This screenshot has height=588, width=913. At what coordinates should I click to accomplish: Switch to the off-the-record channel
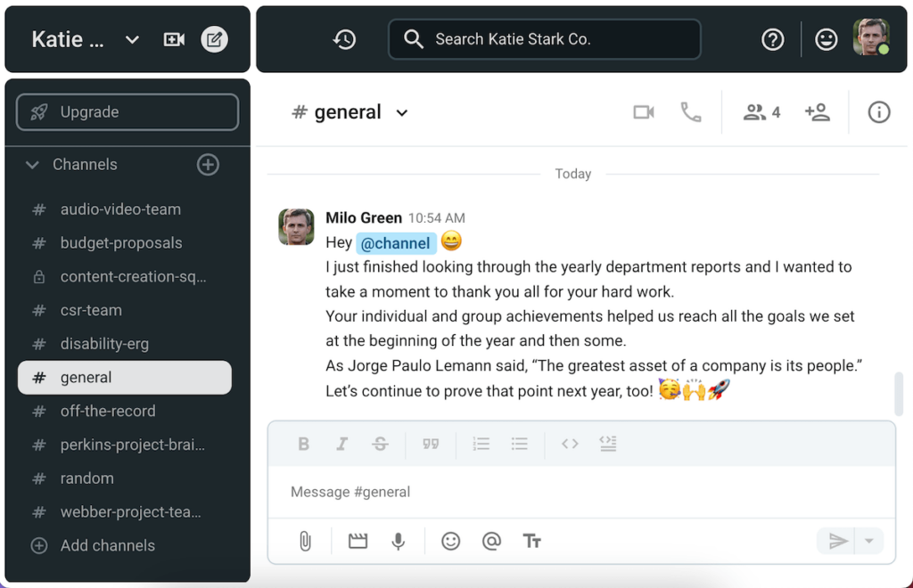[108, 411]
